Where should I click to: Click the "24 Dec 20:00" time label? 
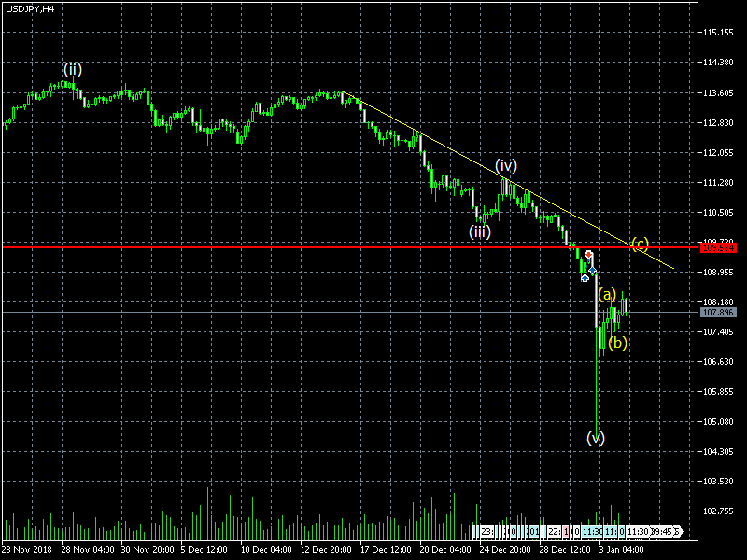[x=505, y=550]
